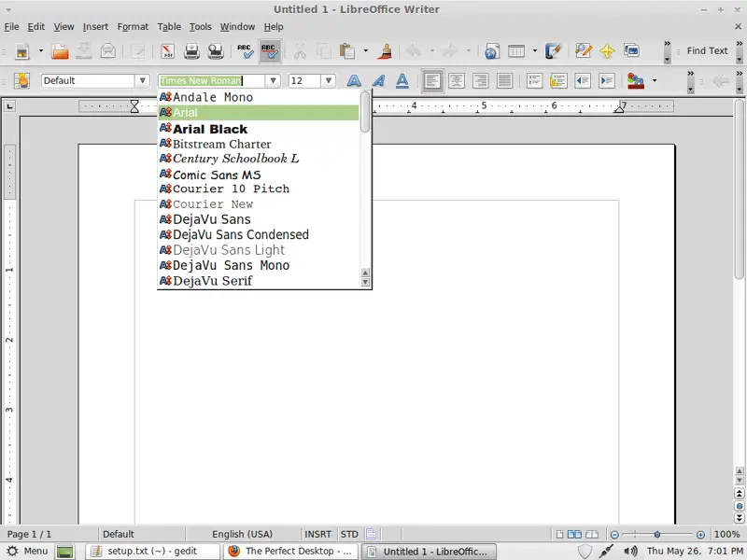Toggle AutoSpellcheck

pyautogui.click(x=270, y=51)
